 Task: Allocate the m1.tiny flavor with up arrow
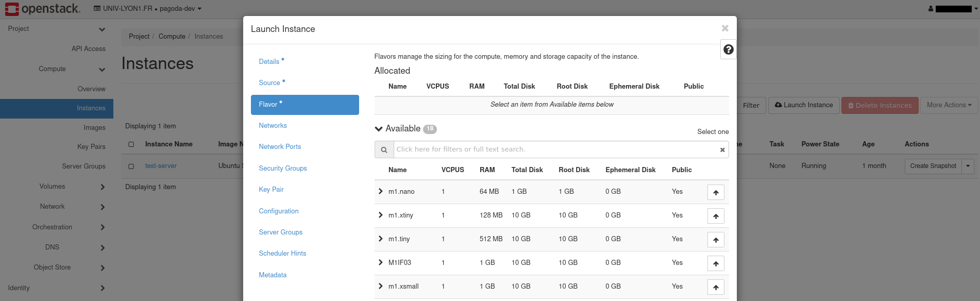pyautogui.click(x=716, y=240)
